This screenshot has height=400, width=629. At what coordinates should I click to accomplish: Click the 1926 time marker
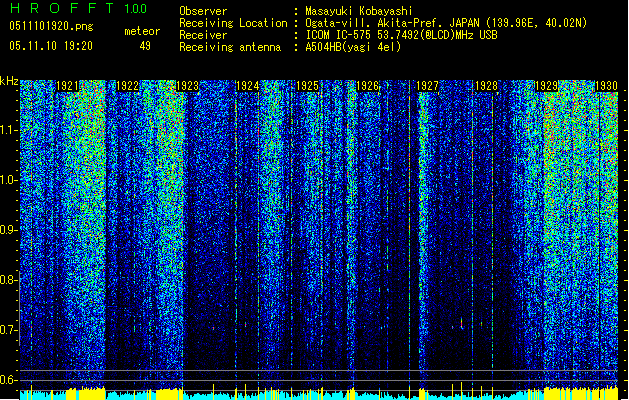367,86
